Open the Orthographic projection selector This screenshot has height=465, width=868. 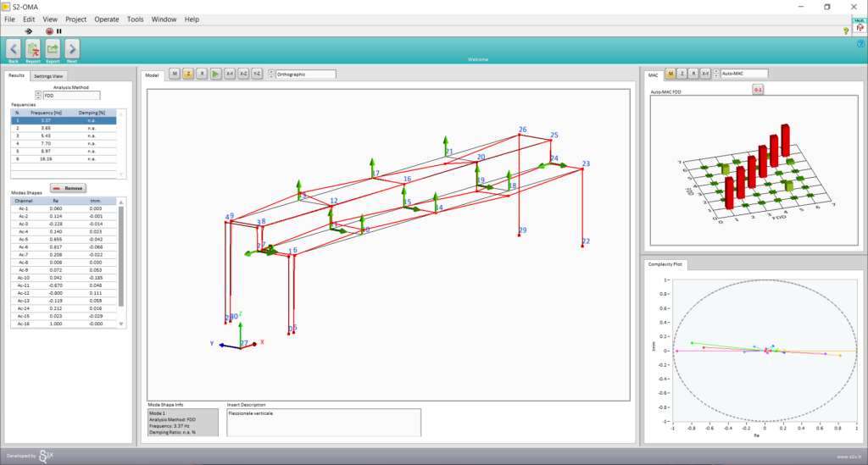click(305, 74)
